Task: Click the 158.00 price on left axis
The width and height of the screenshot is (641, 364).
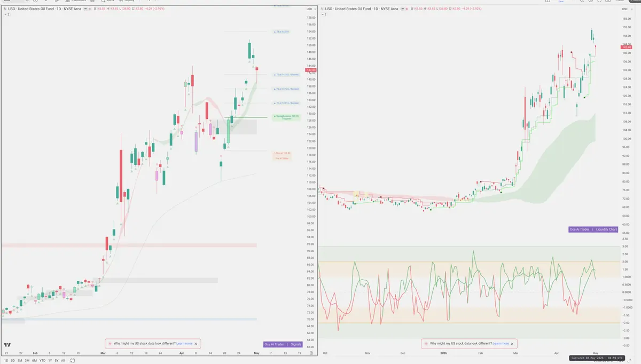Action: [x=310, y=18]
